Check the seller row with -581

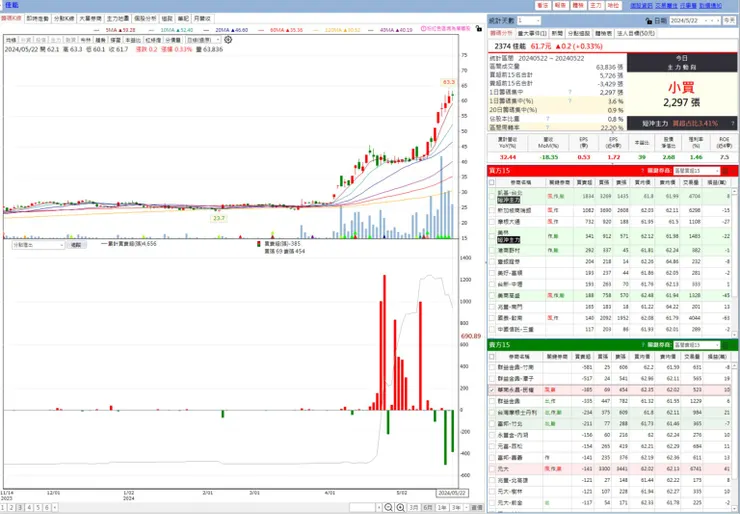click(x=492, y=367)
